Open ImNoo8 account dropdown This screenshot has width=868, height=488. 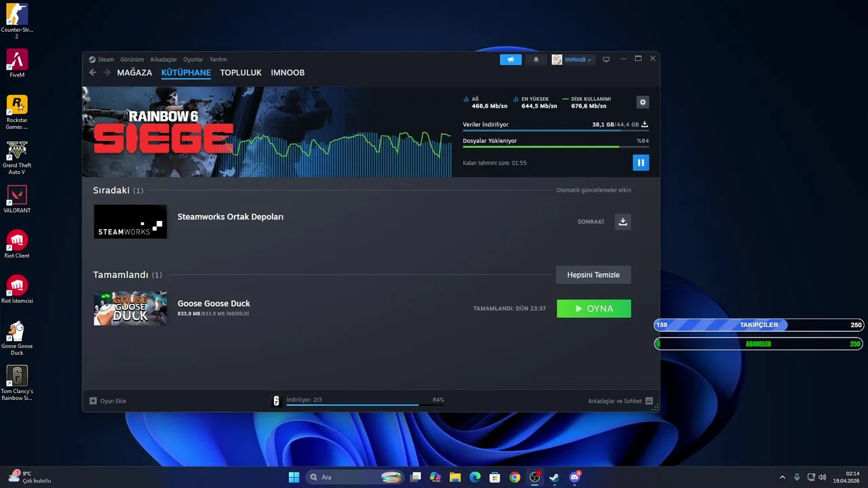coord(572,60)
